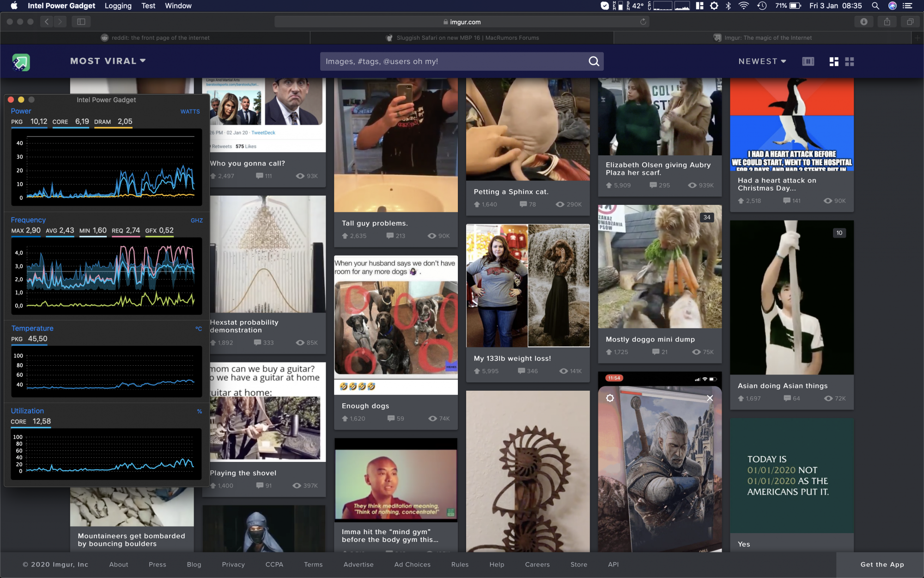Click 'Playing the shovel' post title
Image resolution: width=924 pixels, height=578 pixels.
click(x=243, y=473)
